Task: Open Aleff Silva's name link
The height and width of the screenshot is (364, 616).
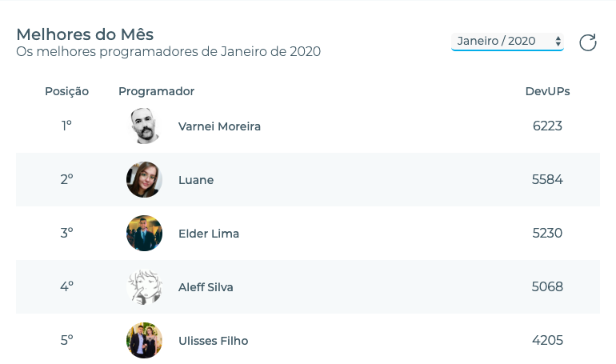Action: coord(206,286)
